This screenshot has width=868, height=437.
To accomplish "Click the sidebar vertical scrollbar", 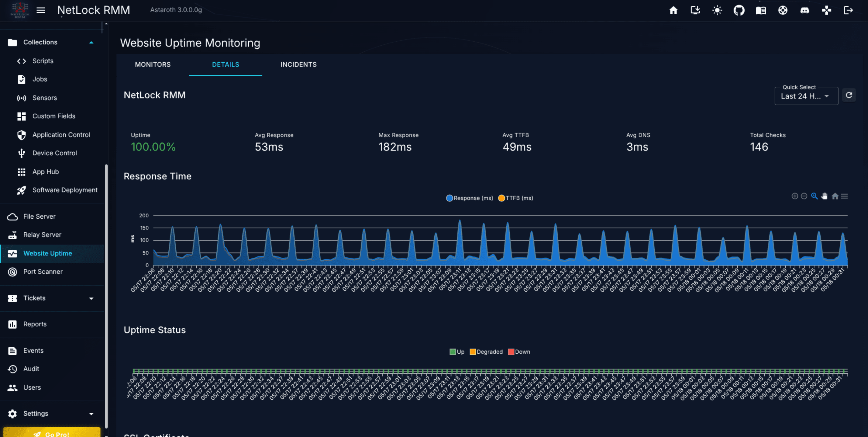I will [x=106, y=296].
